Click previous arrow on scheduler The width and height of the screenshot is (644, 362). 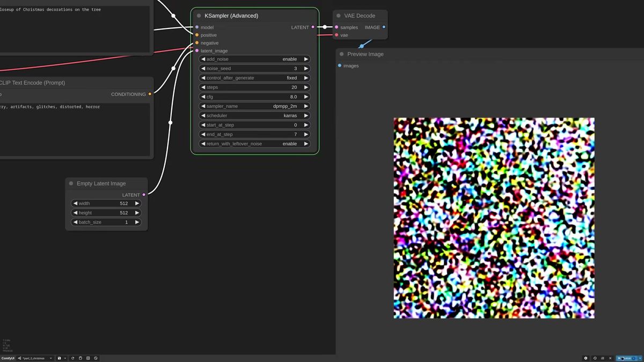click(203, 115)
